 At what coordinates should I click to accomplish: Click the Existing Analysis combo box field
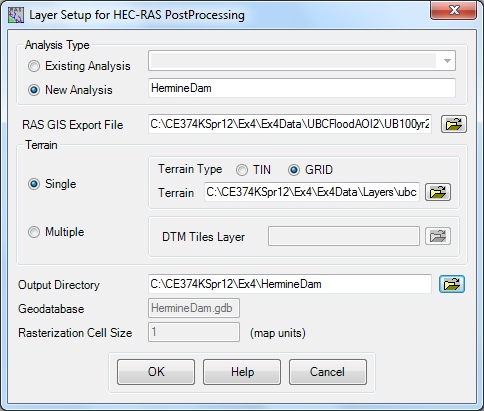pos(302,61)
